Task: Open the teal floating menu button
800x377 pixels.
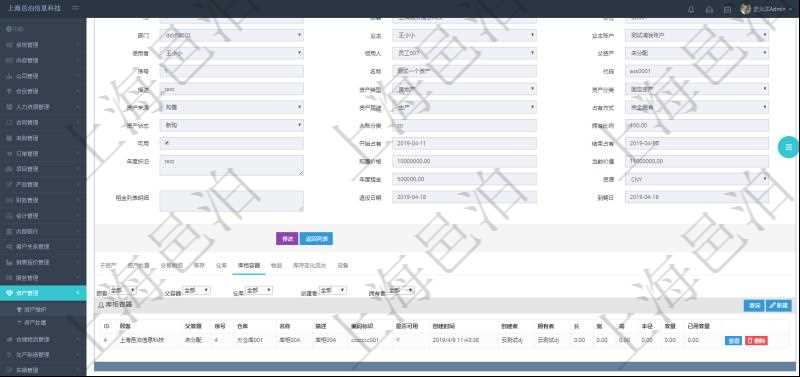Action: point(788,147)
